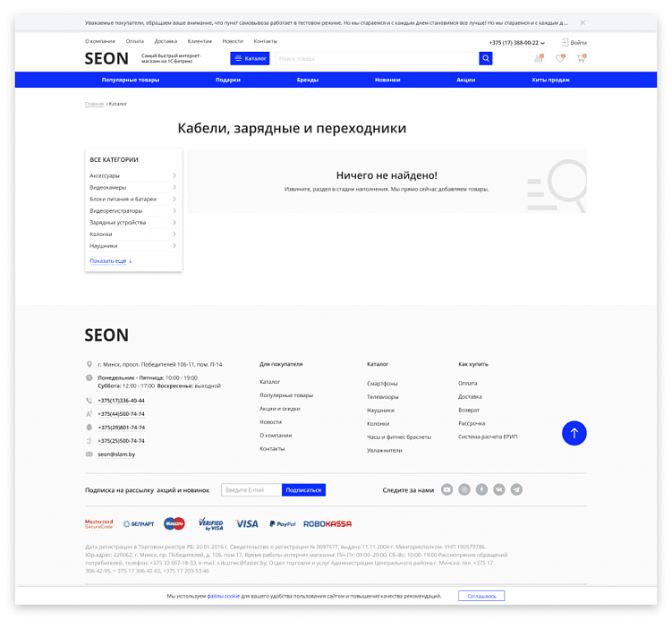Screen dimensions: 672x619
Task: Open the Telegram social icon
Action: (x=516, y=489)
